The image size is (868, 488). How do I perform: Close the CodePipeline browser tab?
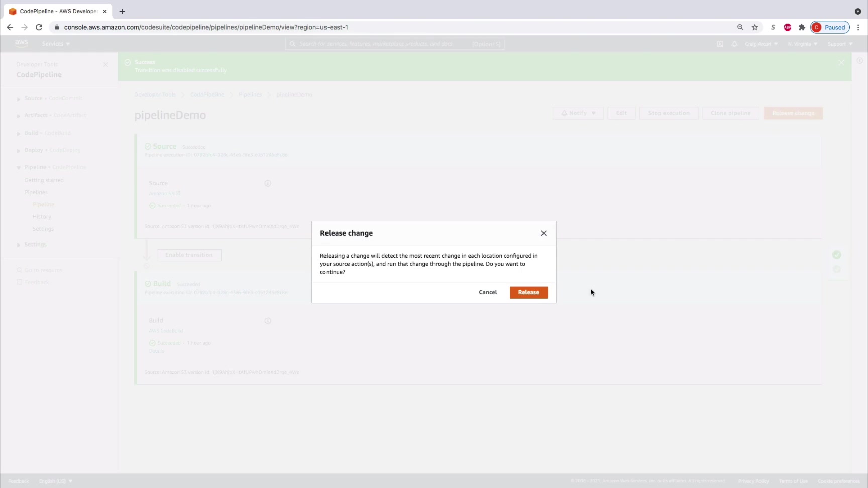pyautogui.click(x=105, y=11)
